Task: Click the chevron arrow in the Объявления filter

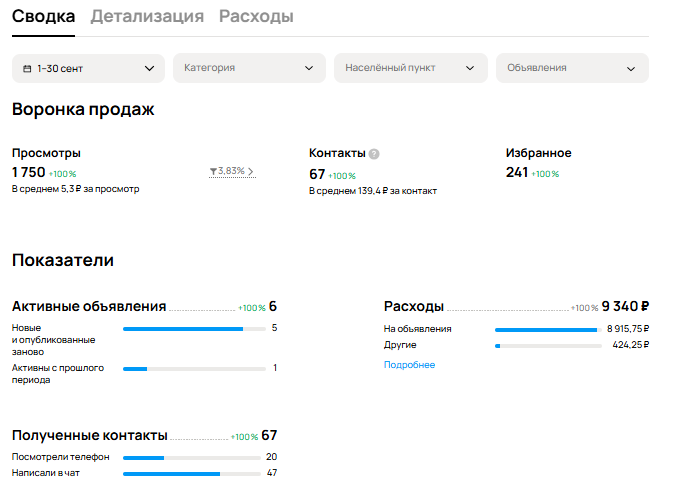Action: tap(631, 68)
